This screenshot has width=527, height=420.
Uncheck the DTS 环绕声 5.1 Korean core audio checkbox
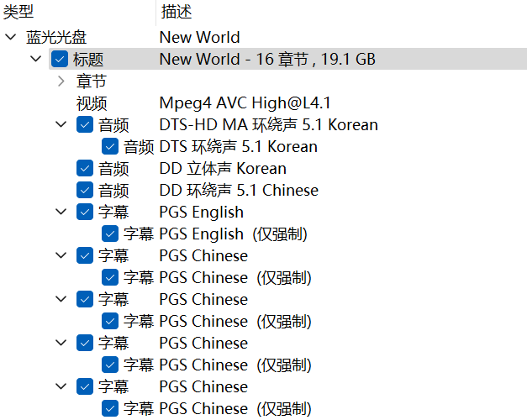(110, 146)
